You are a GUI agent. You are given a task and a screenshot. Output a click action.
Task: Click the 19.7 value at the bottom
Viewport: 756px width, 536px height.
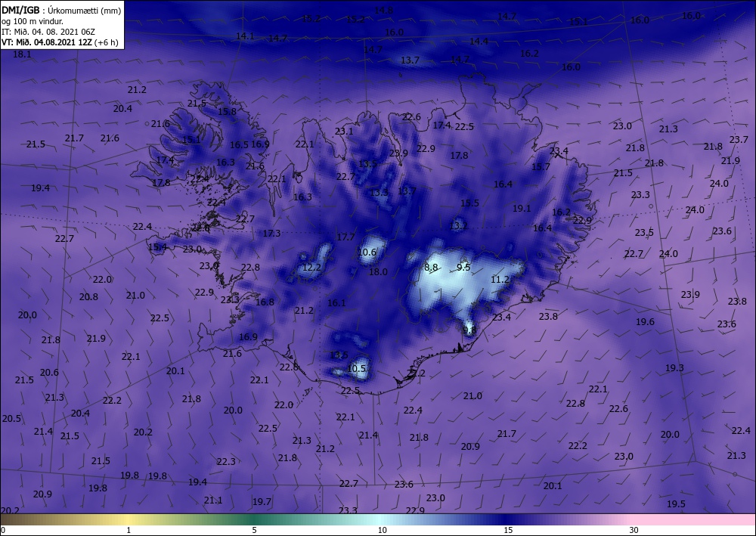click(262, 502)
